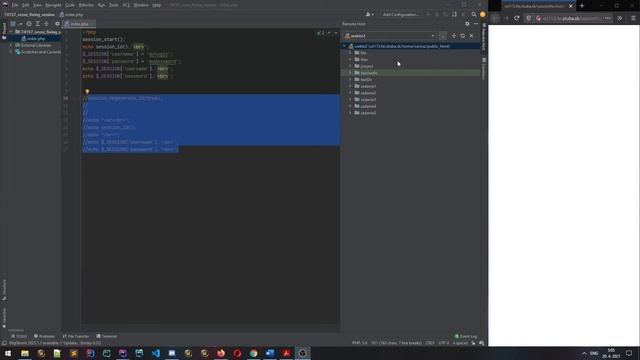Open the TODO tool window

19,336
